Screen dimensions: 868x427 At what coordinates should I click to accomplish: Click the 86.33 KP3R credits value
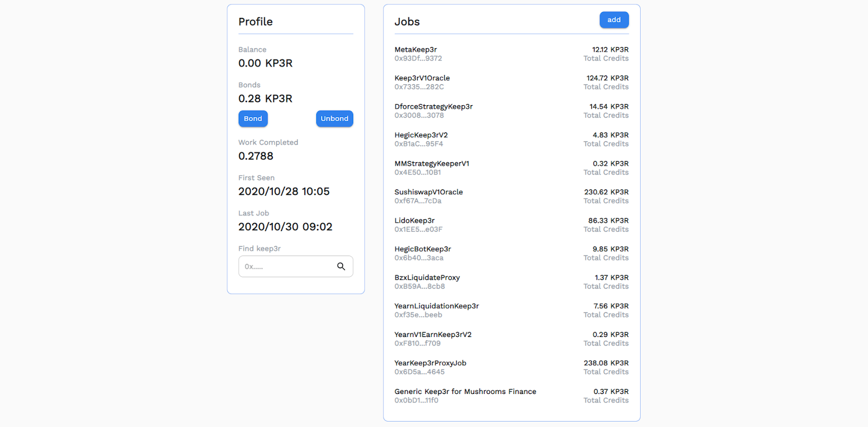609,220
